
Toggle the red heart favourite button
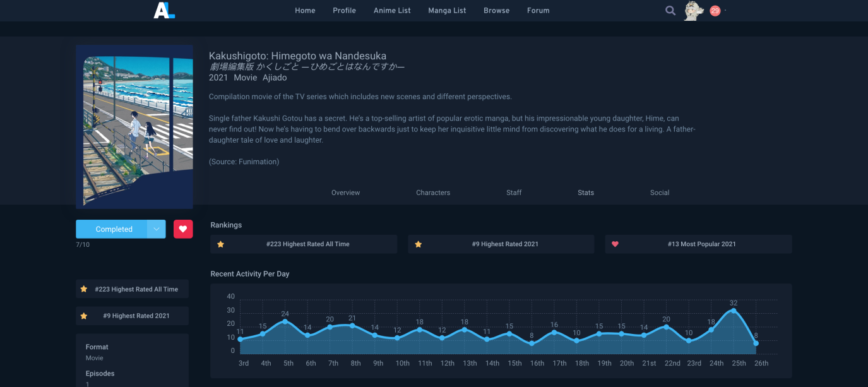(x=183, y=229)
